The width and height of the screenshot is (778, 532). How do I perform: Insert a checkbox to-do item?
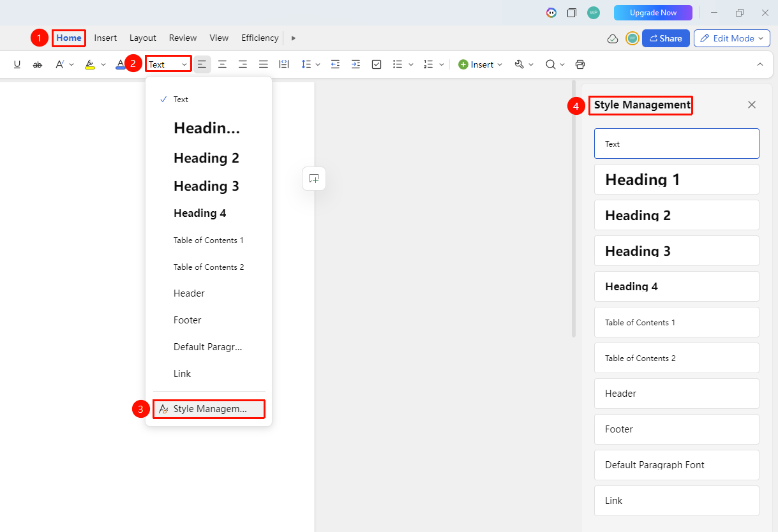tap(377, 64)
